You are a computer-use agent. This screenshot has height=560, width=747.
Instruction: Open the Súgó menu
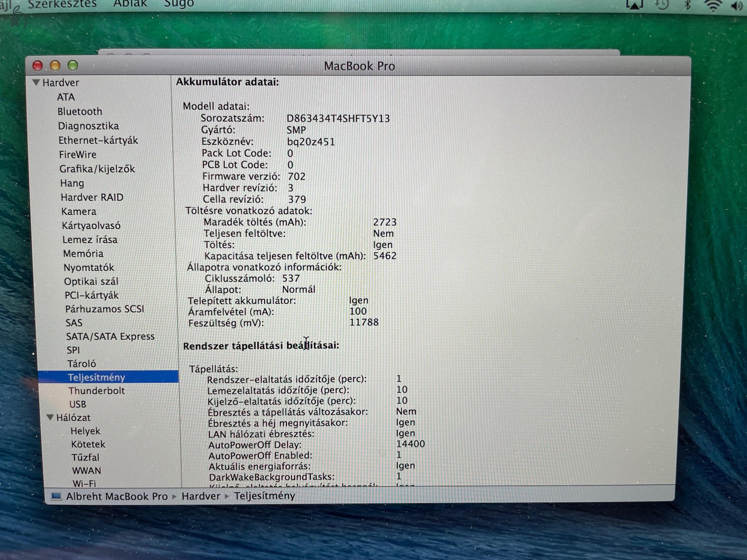179,4
